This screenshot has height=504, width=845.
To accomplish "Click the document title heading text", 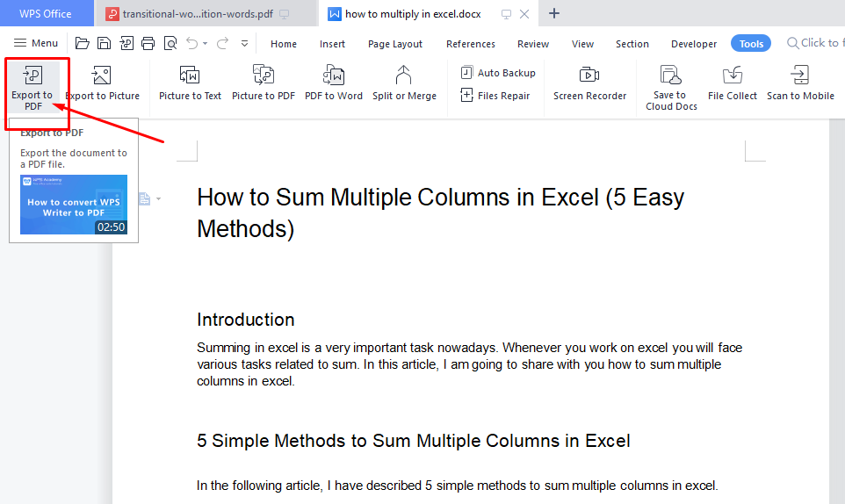I will pyautogui.click(x=440, y=212).
